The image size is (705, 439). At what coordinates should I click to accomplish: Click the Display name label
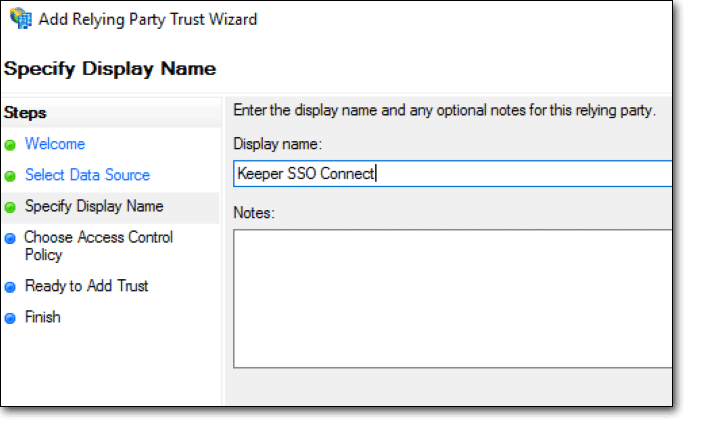pos(277,144)
